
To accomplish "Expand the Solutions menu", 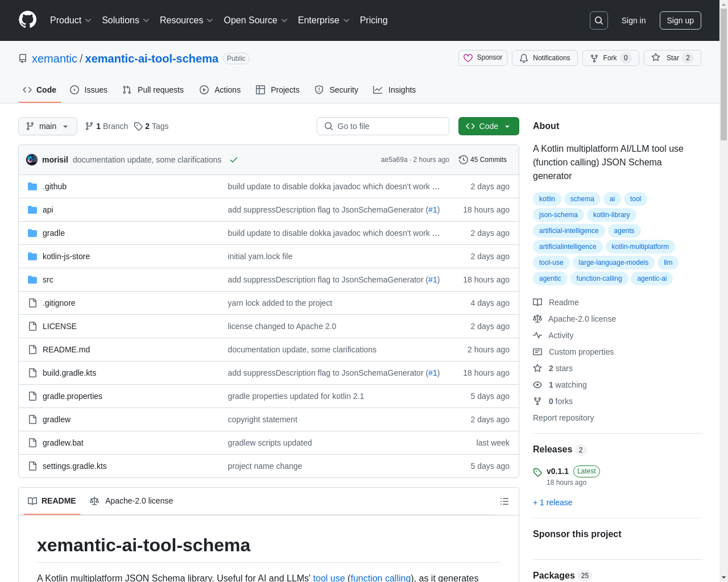I will [126, 20].
